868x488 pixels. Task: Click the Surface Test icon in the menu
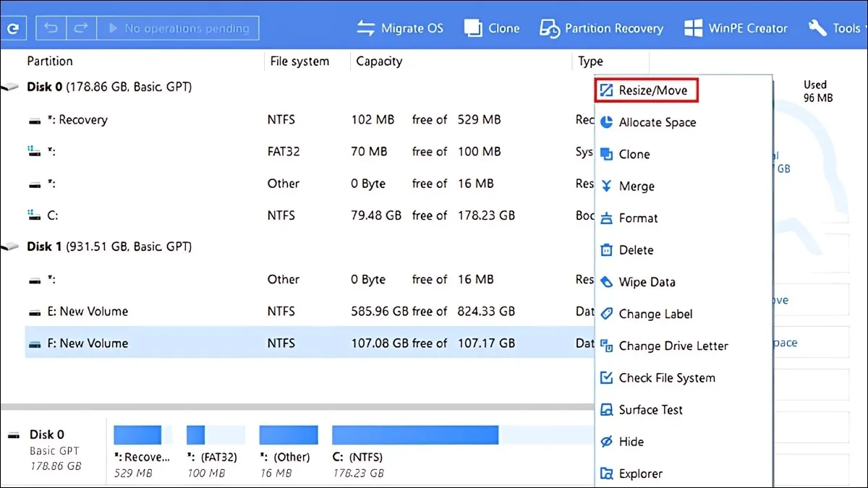pyautogui.click(x=605, y=409)
